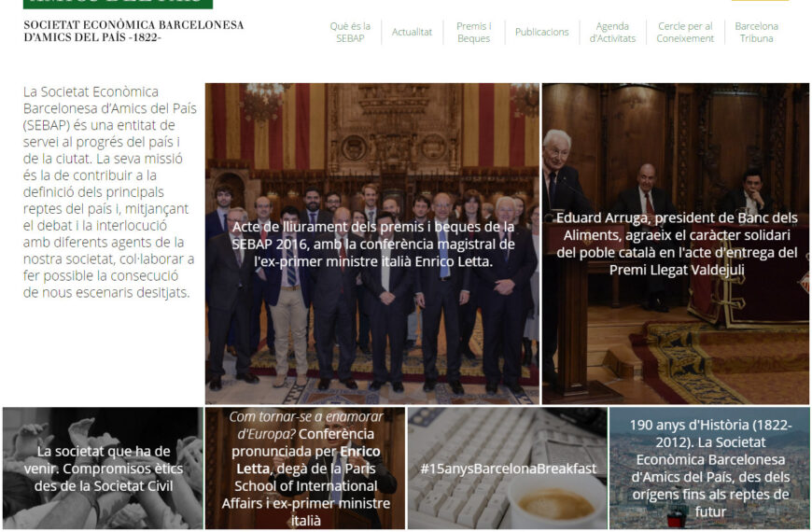This screenshot has width=812, height=532.
Task: Open the 'Com tornar-se a enamorar d'Europa?' tile
Action: coord(305,469)
